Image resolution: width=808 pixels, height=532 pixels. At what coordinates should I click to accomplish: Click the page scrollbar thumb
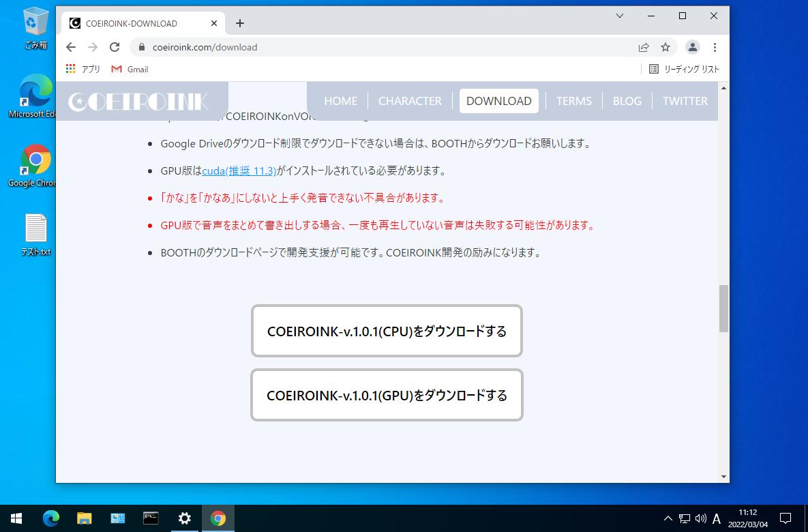723,308
